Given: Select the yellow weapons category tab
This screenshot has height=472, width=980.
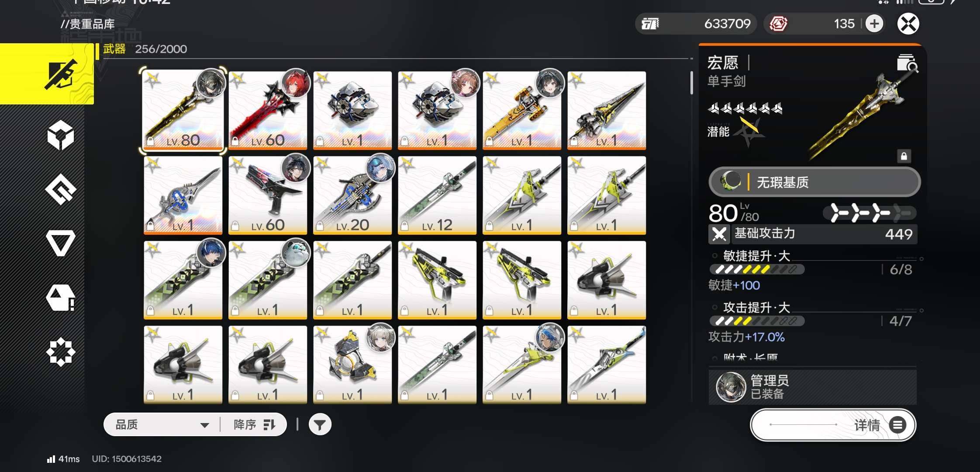Looking at the screenshot, I should 47,74.
